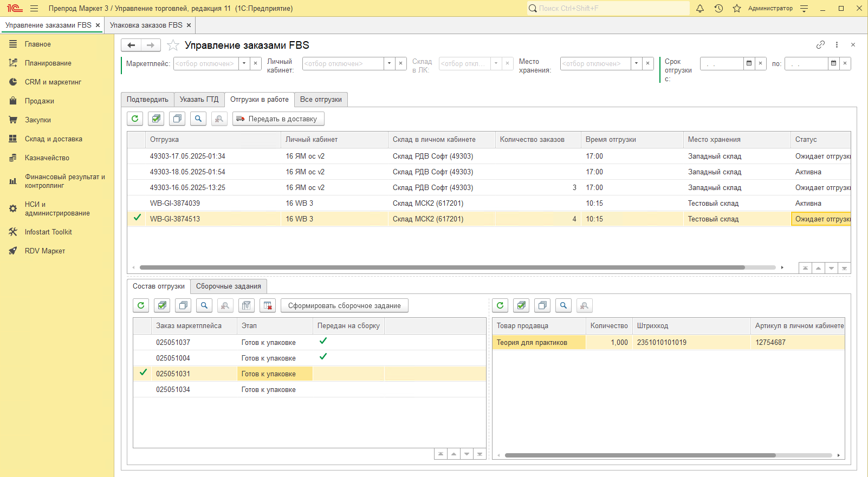The height and width of the screenshot is (477, 868).
Task: Click Передать в доставку button
Action: click(x=278, y=119)
